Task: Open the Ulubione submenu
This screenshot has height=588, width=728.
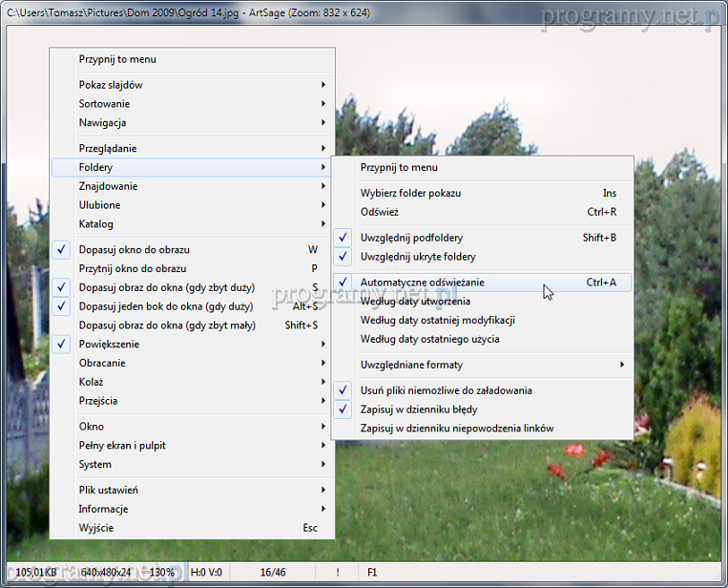Action: pos(99,205)
